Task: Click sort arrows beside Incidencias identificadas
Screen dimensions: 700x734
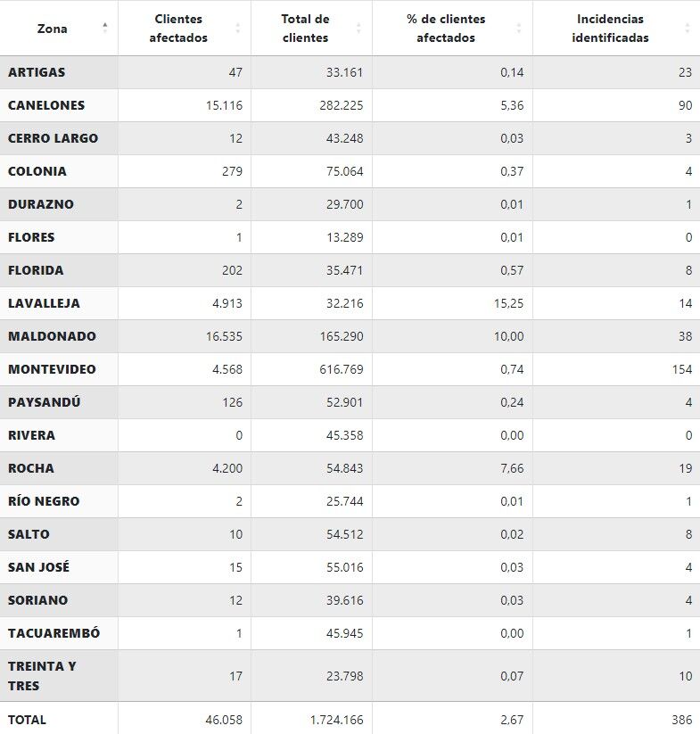Action: [688, 29]
